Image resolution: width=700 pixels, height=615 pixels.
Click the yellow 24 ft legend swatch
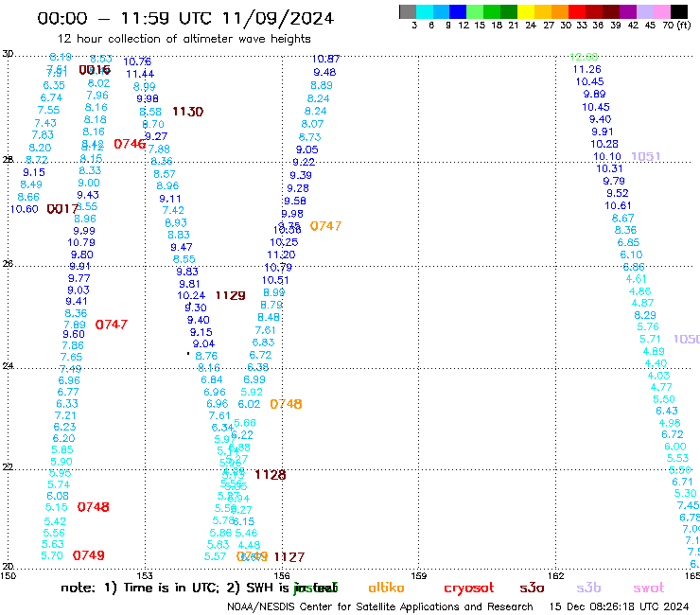(x=526, y=11)
